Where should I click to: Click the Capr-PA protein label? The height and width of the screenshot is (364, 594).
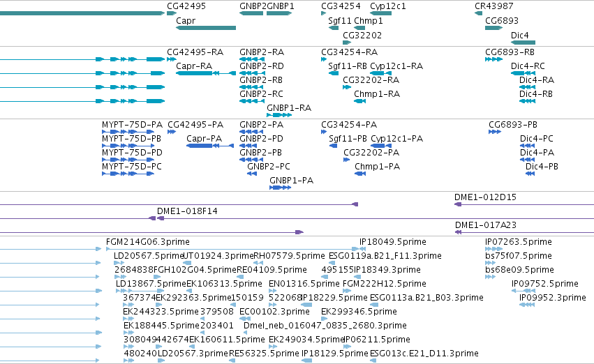coord(205,139)
